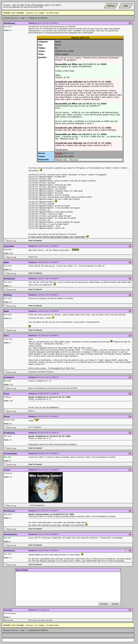This screenshot has height=644, width=138.
Task: Go to Omerta Forums in top breadcrumb
Action: [10, 18]
